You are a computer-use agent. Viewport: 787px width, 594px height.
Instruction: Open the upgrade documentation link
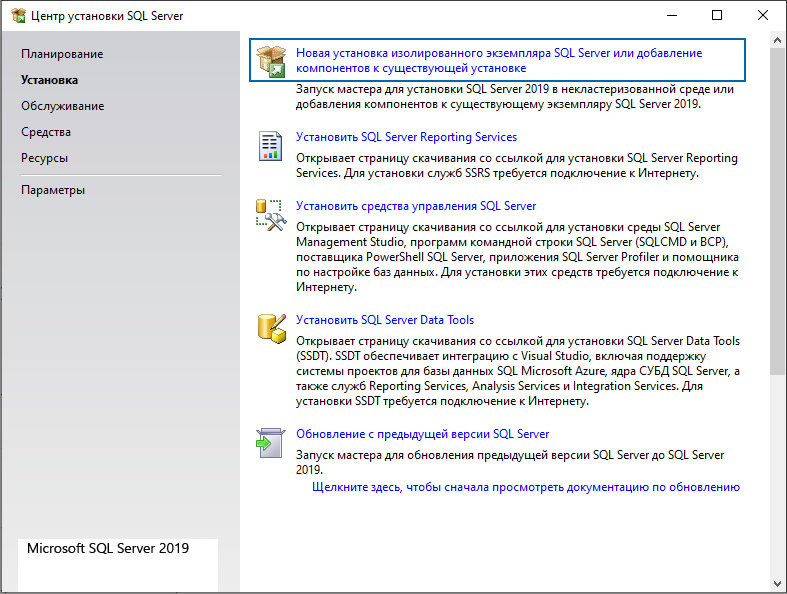pyautogui.click(x=526, y=487)
